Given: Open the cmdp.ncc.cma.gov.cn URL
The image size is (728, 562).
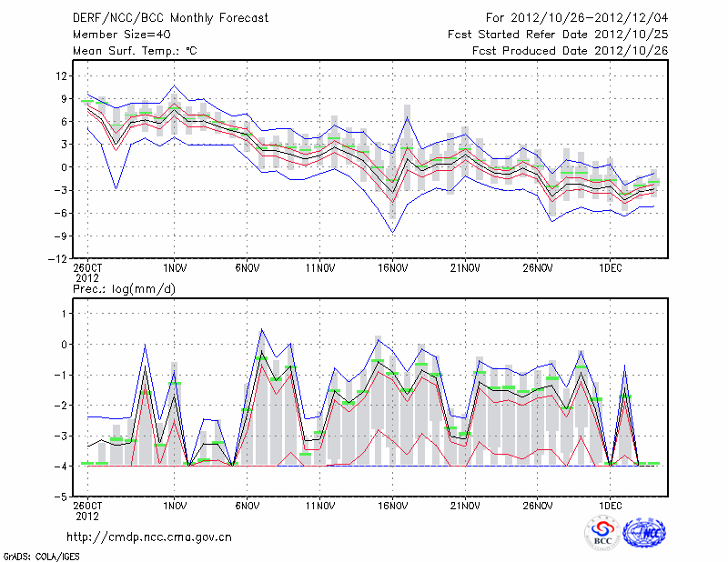Looking at the screenshot, I should click(149, 537).
